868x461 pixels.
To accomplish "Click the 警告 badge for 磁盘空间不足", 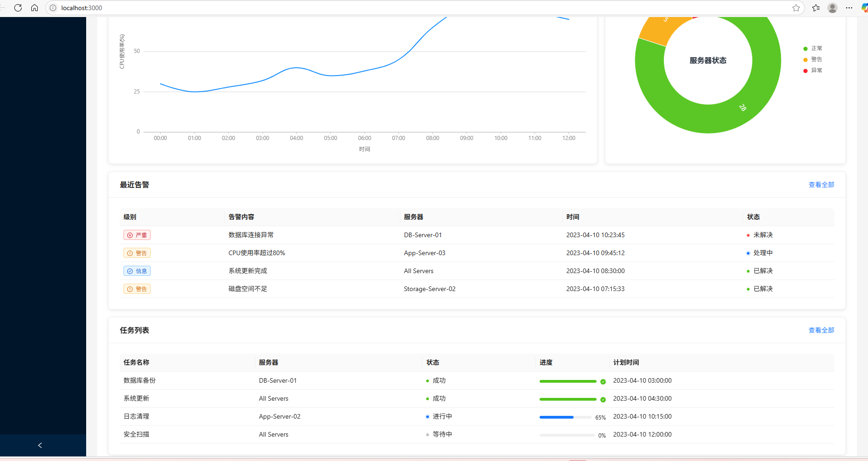I will (137, 289).
